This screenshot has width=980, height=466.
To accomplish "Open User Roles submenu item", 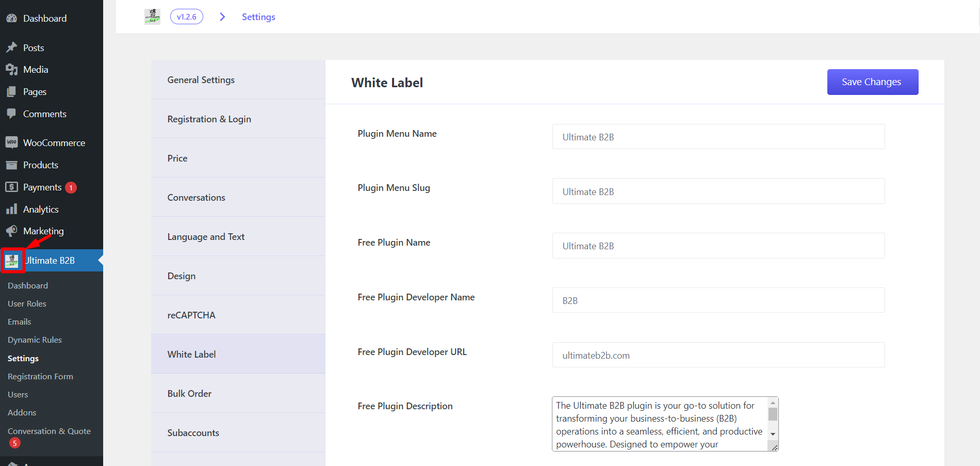I will pyautogui.click(x=27, y=303).
